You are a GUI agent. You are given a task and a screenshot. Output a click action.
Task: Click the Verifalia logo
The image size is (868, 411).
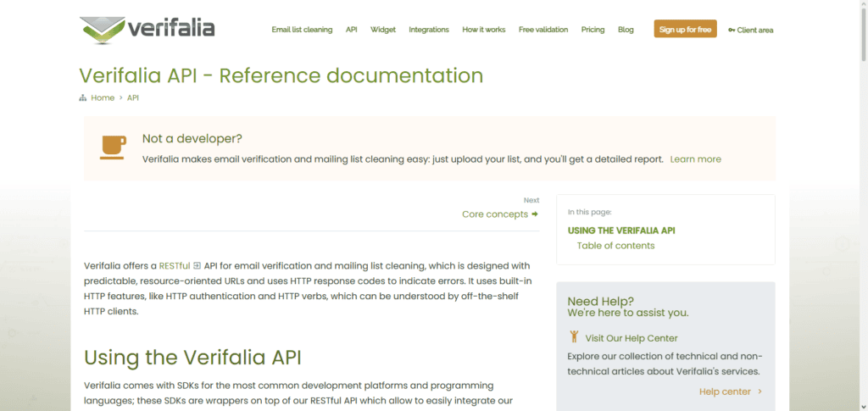[147, 30]
